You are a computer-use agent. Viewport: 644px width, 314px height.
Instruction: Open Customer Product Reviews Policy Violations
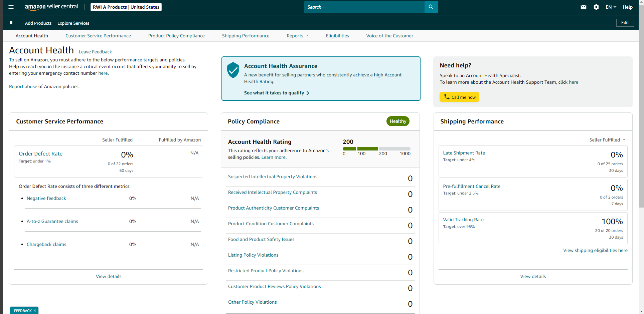[x=275, y=286]
